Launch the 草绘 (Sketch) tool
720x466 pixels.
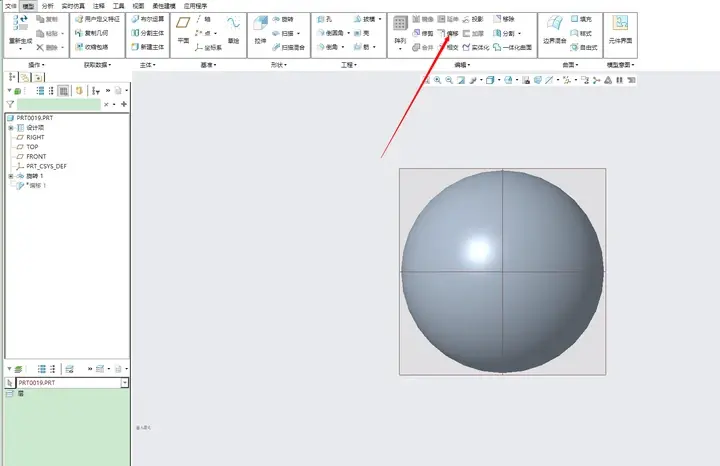233,30
